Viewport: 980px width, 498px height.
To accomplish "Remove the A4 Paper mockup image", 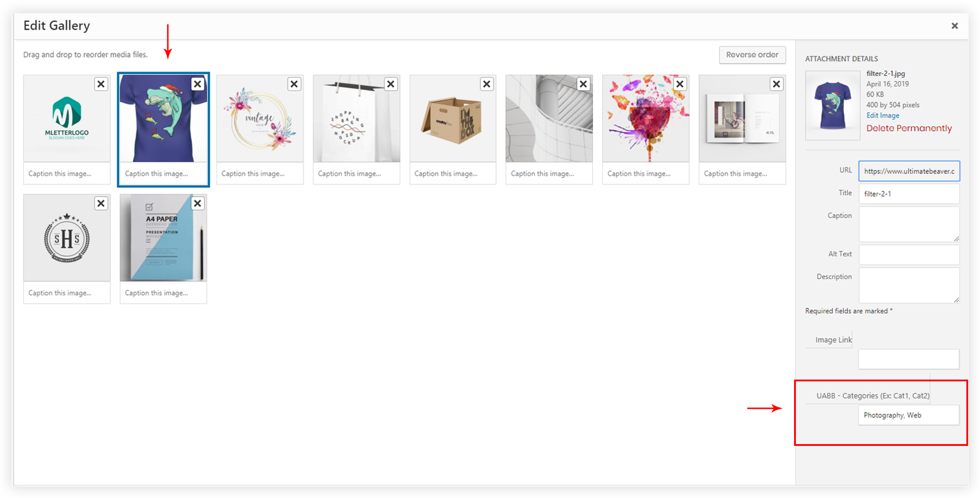I will pyautogui.click(x=198, y=204).
